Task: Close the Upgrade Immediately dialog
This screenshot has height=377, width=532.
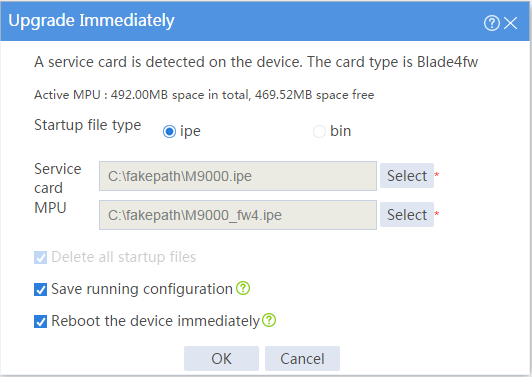Action: 510,23
